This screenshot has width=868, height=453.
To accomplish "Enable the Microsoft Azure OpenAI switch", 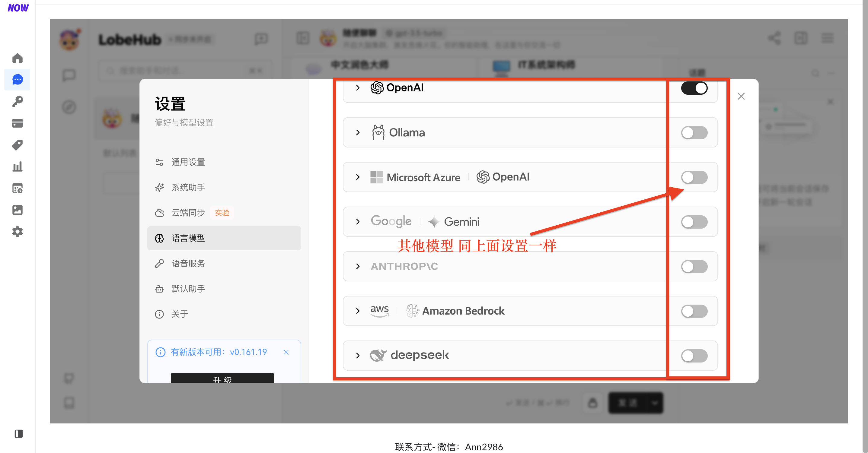I will [694, 177].
